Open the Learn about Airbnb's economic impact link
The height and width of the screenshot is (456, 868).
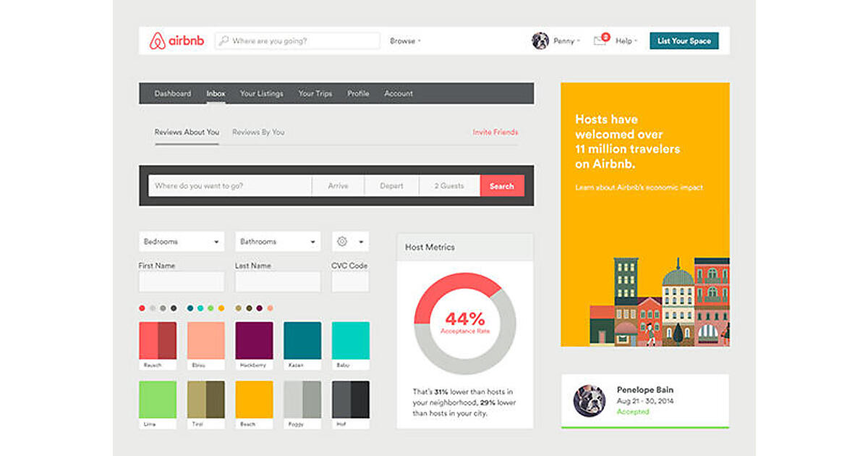point(639,187)
